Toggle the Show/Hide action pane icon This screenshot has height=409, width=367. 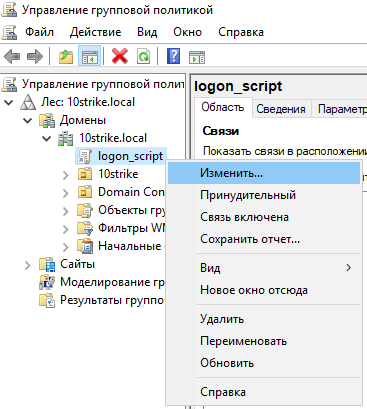(197, 57)
